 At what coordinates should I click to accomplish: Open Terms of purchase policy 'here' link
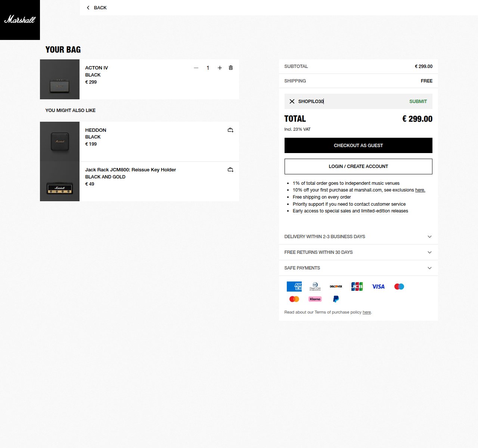(x=367, y=312)
